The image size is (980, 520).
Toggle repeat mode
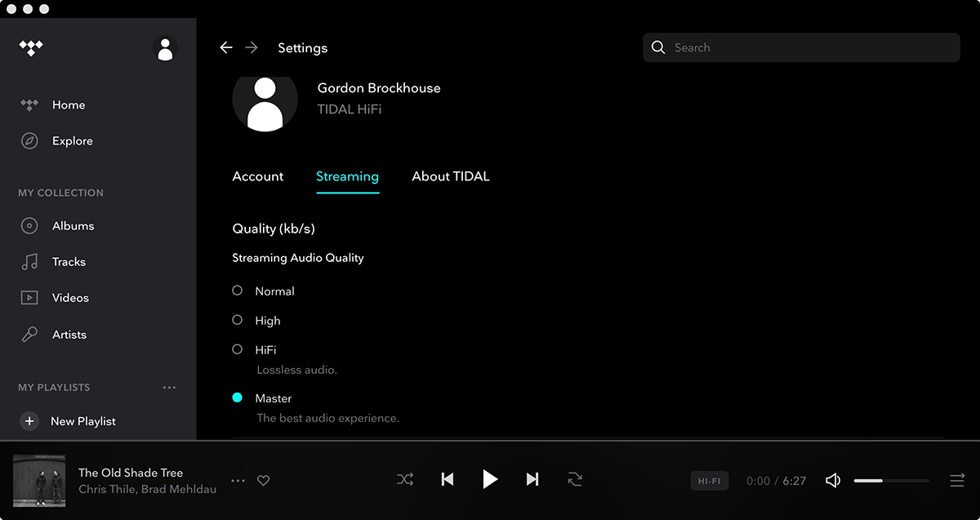(x=575, y=479)
